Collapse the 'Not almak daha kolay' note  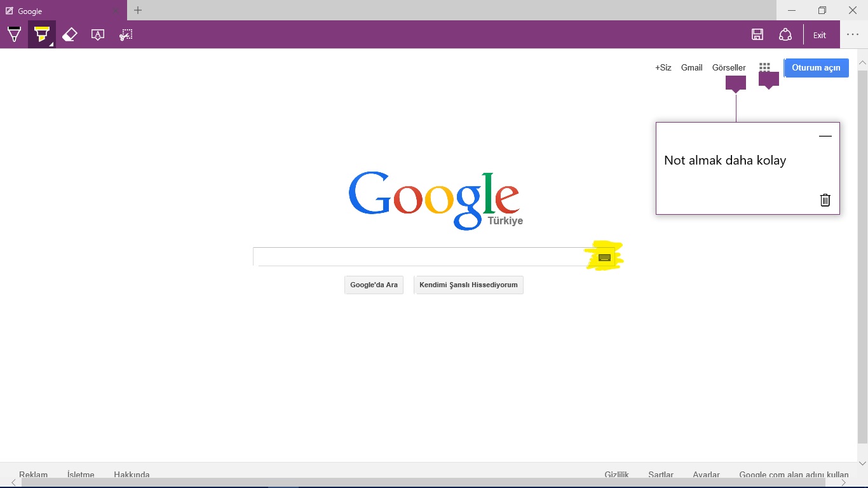[x=825, y=137]
